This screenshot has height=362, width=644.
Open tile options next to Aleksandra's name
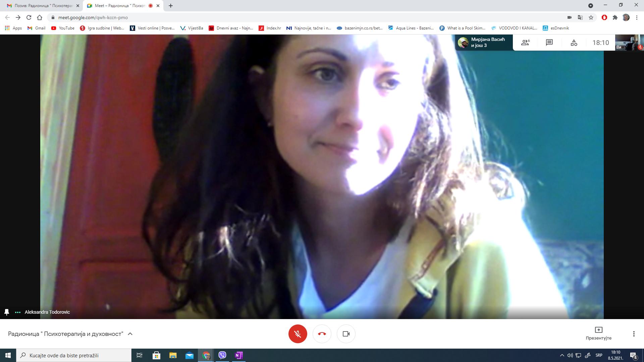point(18,312)
